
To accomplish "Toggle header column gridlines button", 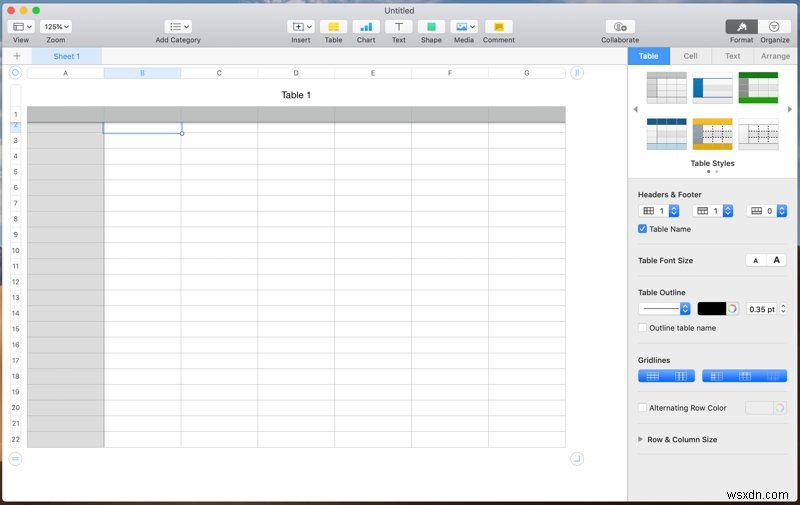I will point(716,376).
